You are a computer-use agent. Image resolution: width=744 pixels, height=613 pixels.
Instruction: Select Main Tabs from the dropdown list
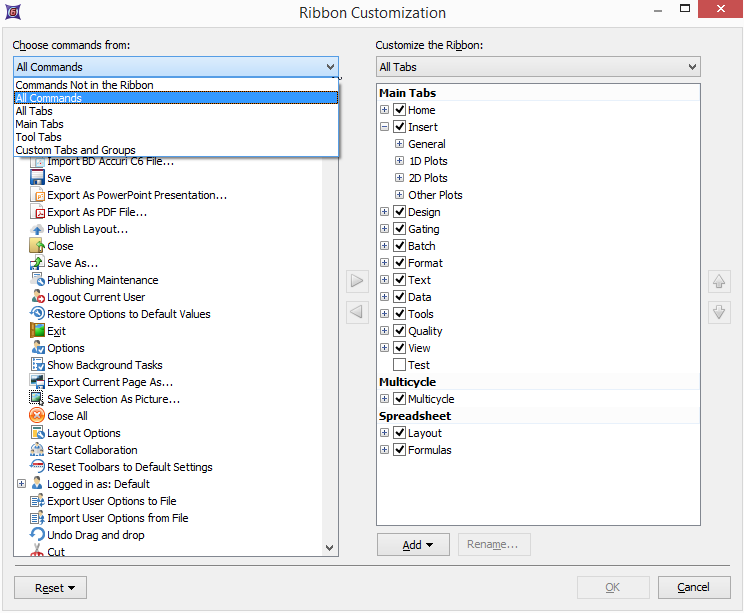[x=40, y=124]
